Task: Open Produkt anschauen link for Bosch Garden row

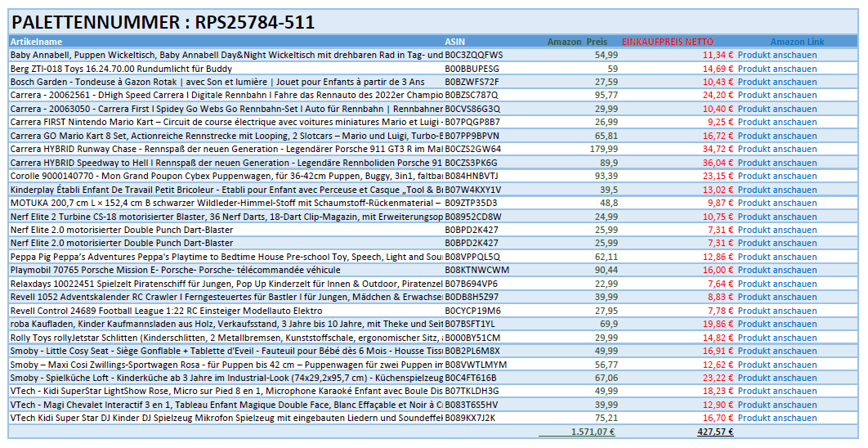Action: click(x=776, y=82)
